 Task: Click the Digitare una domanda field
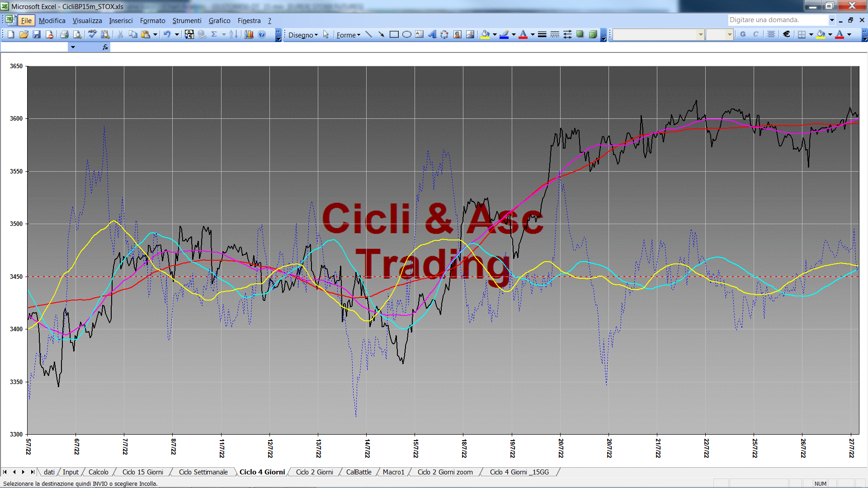[778, 20]
